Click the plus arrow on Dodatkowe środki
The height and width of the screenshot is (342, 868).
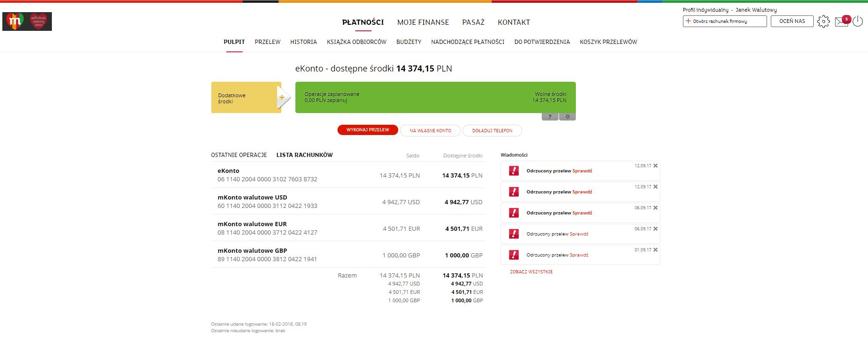click(x=282, y=98)
